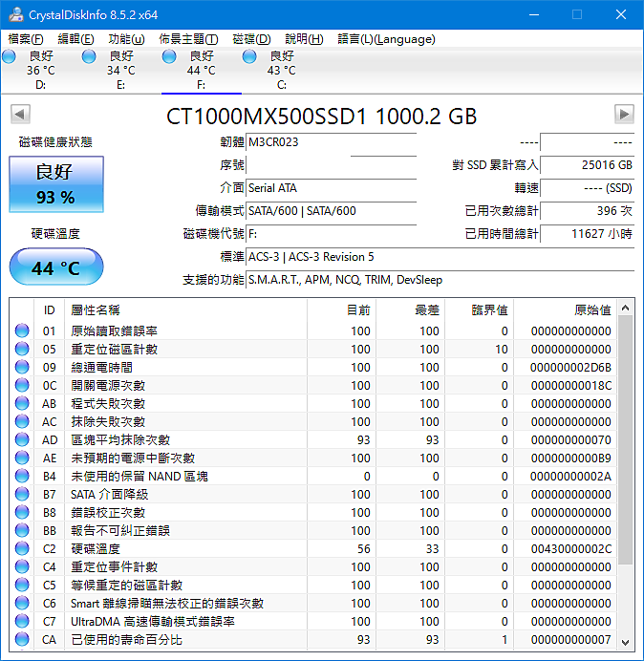Click the Serial ATA interface field
Viewport: 644px width, 661px height.
(331, 188)
